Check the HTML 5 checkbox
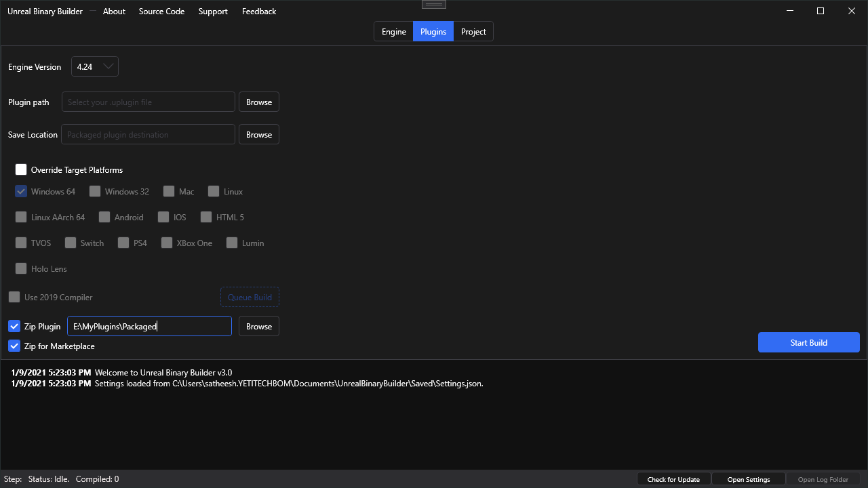The width and height of the screenshot is (868, 488). tap(207, 217)
